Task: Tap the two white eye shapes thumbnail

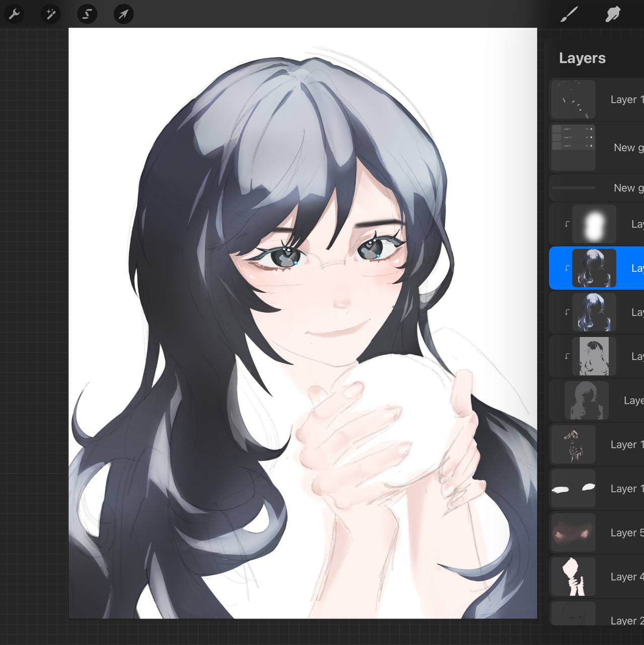Action: [x=574, y=488]
